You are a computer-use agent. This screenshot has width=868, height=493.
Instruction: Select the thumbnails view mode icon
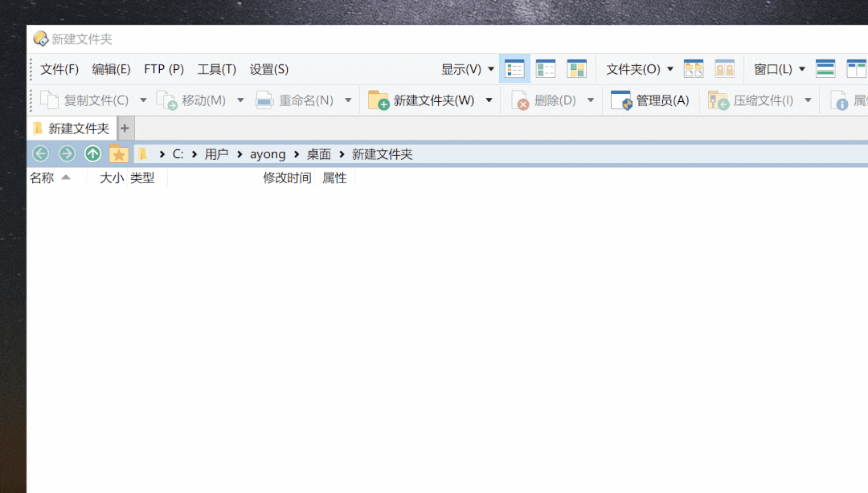pos(576,69)
